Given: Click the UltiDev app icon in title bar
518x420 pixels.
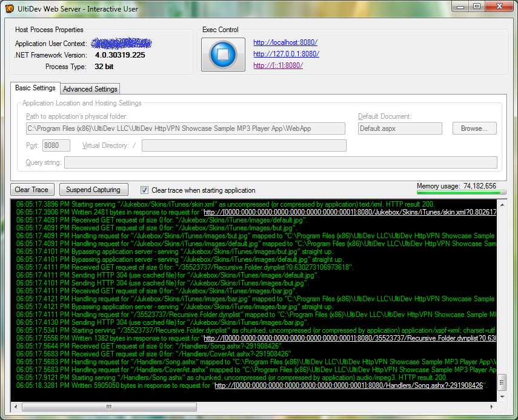Looking at the screenshot, I should click(x=10, y=8).
